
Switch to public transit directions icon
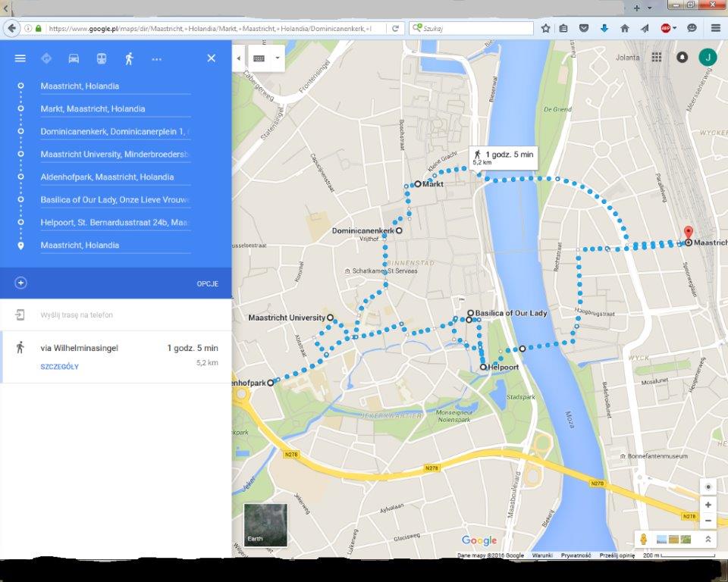coord(101,58)
